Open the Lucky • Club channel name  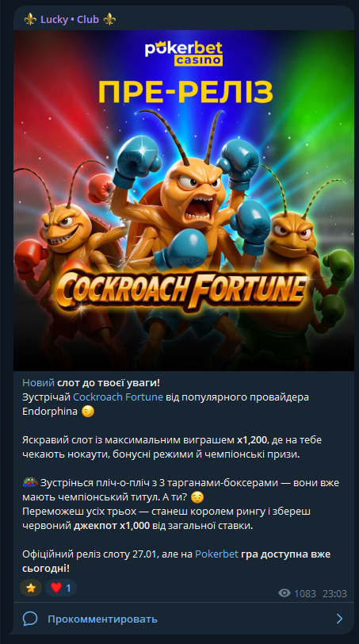coord(70,19)
